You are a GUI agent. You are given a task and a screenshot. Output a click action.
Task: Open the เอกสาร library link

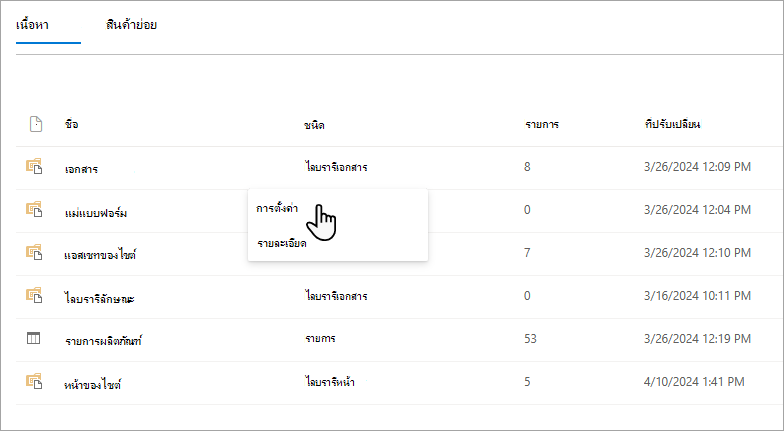point(81,169)
